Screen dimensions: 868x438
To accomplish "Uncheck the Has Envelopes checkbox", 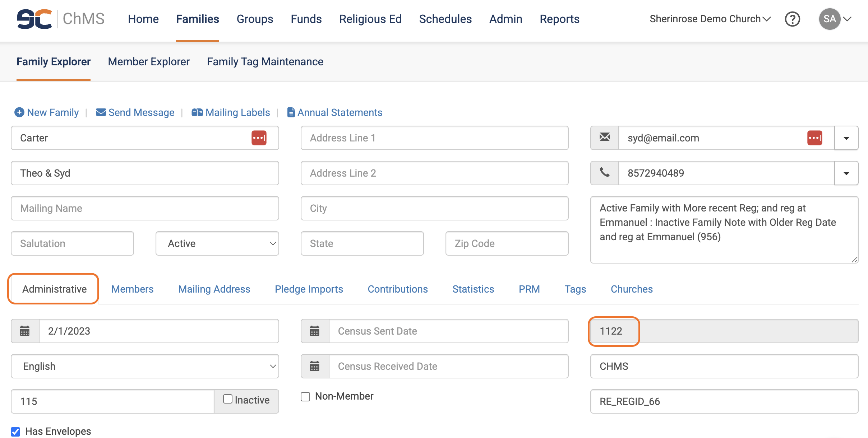I will click(x=15, y=432).
